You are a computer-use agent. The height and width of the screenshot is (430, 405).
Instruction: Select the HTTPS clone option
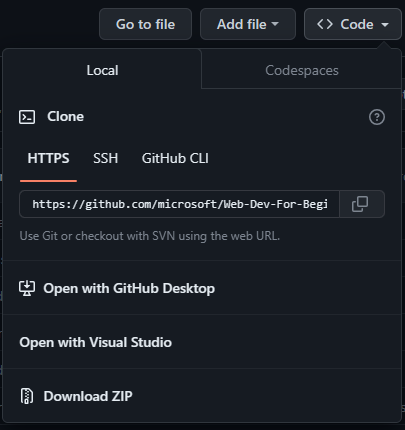click(48, 158)
